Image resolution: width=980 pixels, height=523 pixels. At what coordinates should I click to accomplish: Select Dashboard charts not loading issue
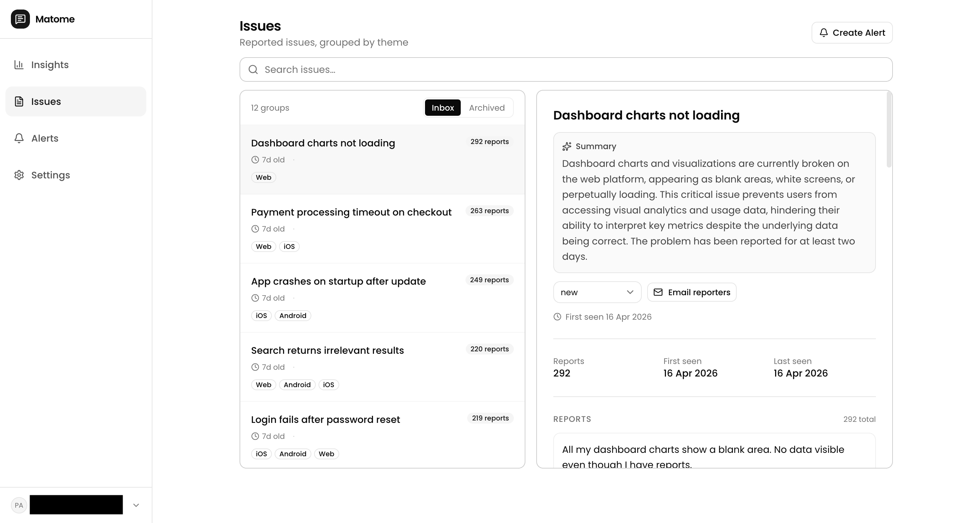[382, 159]
